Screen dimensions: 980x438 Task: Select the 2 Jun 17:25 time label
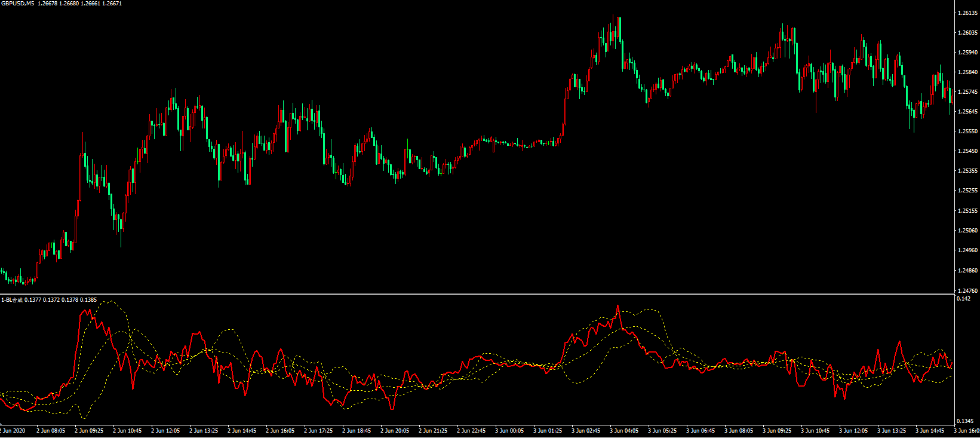click(x=318, y=431)
